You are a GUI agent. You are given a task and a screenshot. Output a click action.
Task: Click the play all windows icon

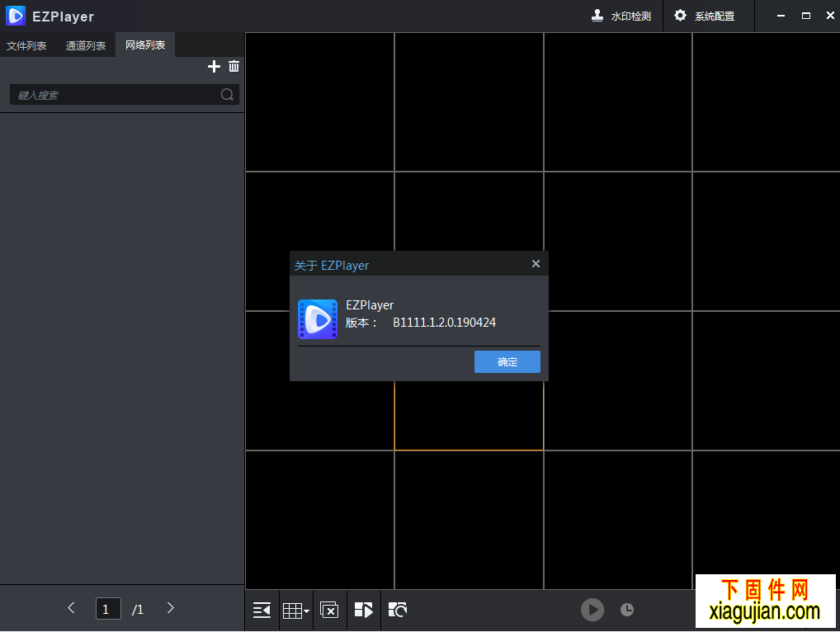pyautogui.click(x=364, y=610)
